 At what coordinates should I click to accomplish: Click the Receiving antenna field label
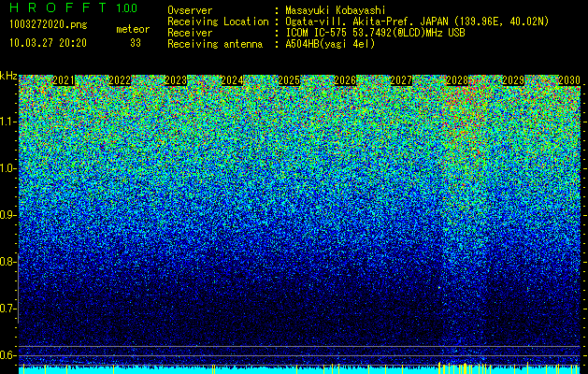point(215,44)
